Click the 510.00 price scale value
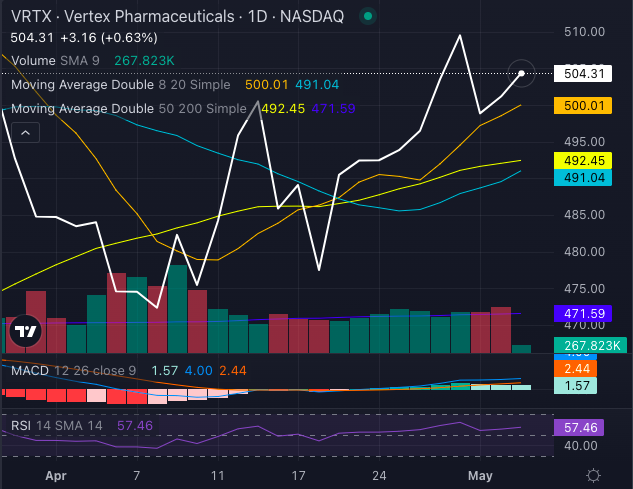 (x=584, y=31)
